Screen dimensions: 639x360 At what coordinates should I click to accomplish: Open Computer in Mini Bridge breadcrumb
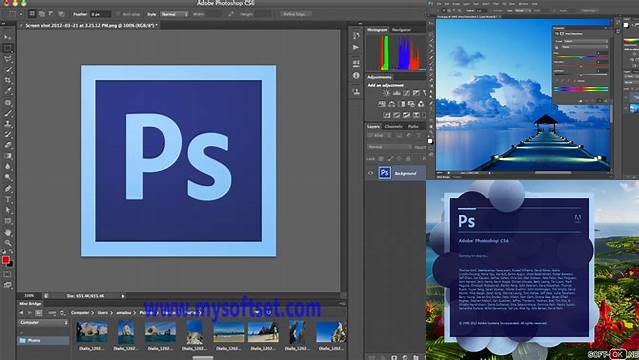80,313
